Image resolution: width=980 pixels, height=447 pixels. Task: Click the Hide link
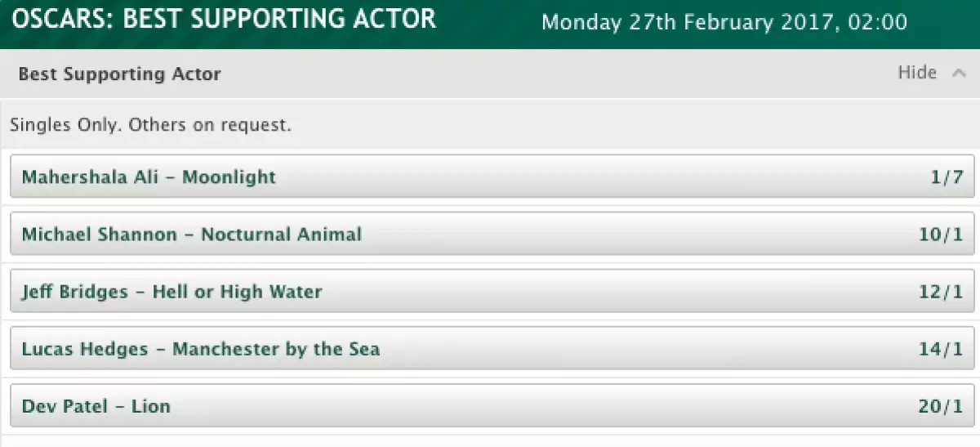[x=917, y=73]
